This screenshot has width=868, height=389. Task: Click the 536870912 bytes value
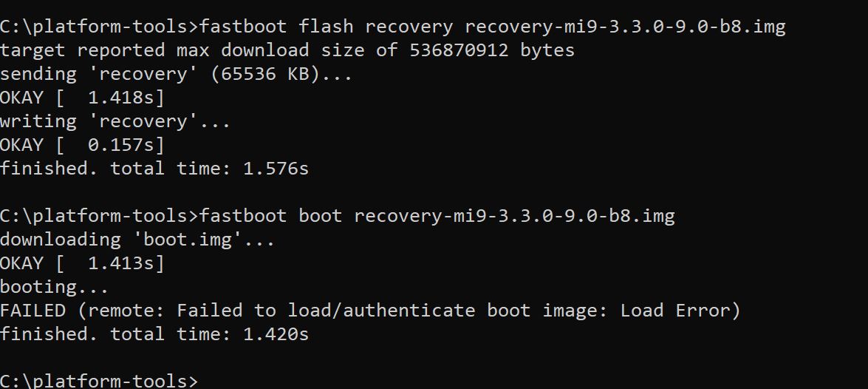click(491, 50)
